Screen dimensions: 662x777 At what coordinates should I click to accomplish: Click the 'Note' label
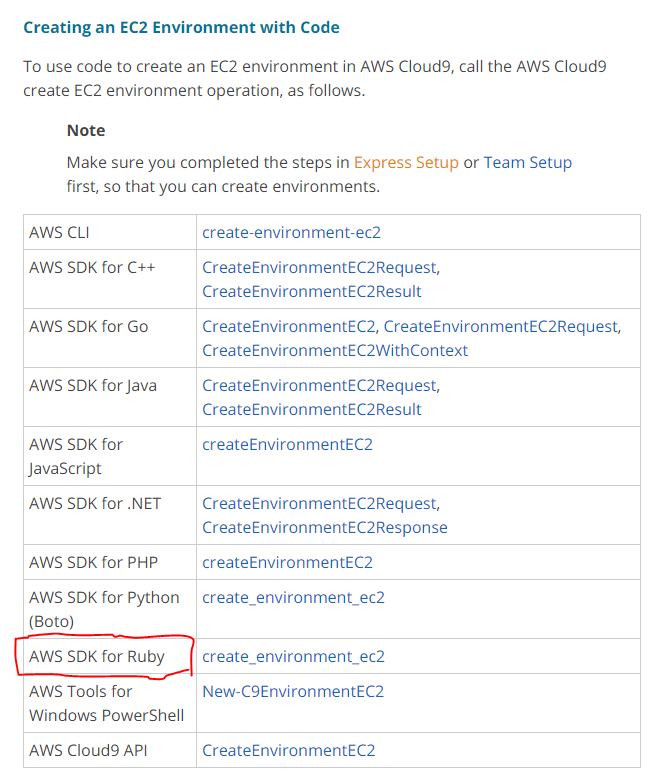point(86,130)
